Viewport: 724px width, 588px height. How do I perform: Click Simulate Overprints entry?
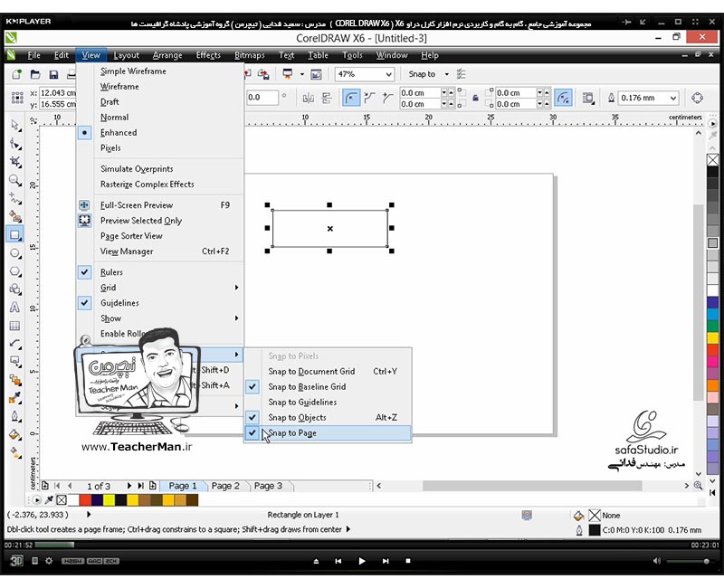tap(160, 169)
